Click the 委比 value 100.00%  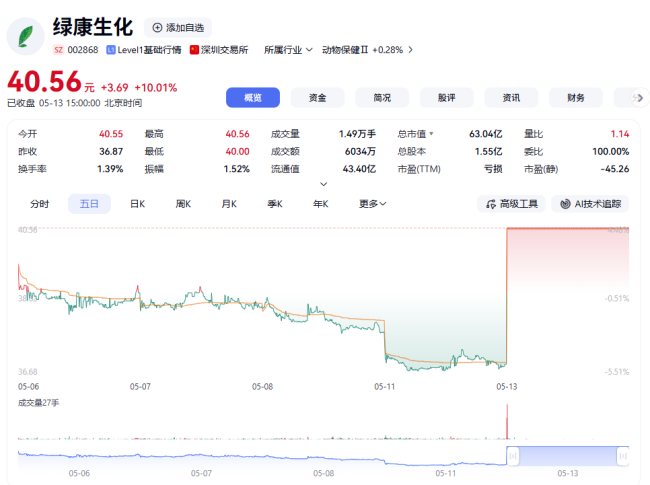coord(611,152)
